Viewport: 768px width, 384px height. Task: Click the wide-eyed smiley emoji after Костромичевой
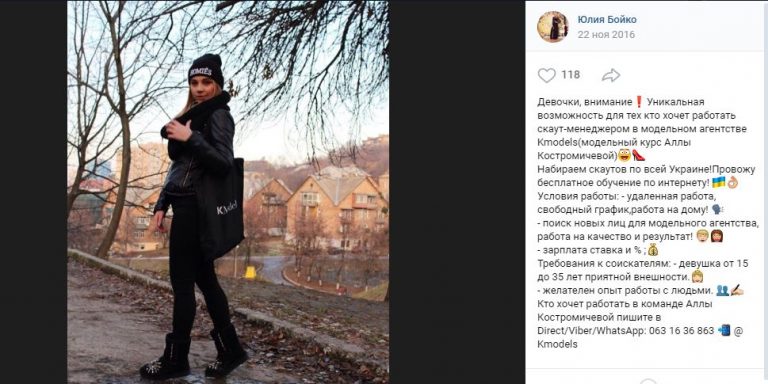(x=624, y=155)
